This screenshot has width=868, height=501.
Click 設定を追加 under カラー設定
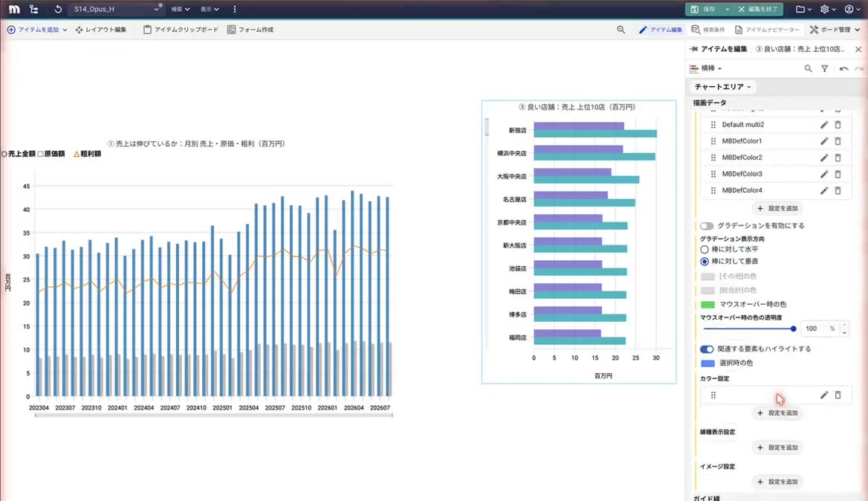778,413
